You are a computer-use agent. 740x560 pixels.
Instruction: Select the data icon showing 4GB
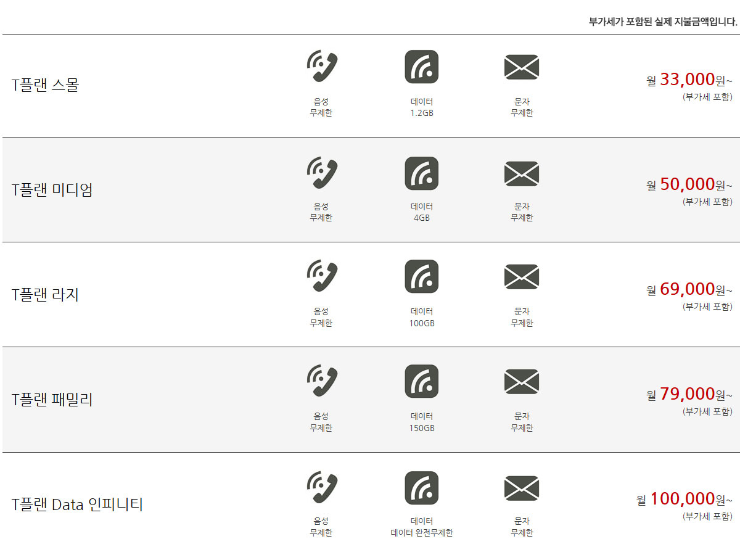(x=422, y=173)
